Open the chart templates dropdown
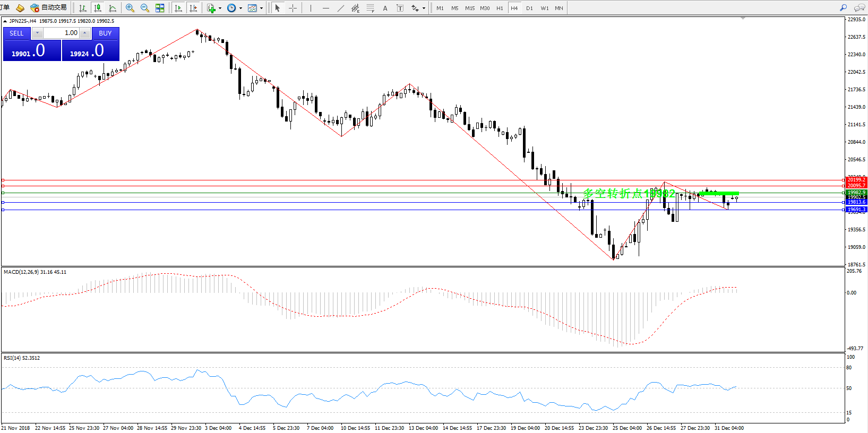868x433 pixels. [261, 8]
